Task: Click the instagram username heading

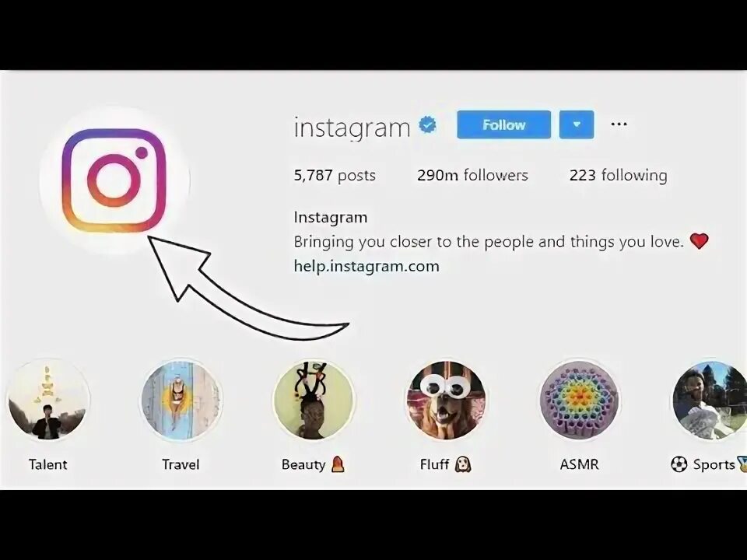Action: [x=352, y=128]
